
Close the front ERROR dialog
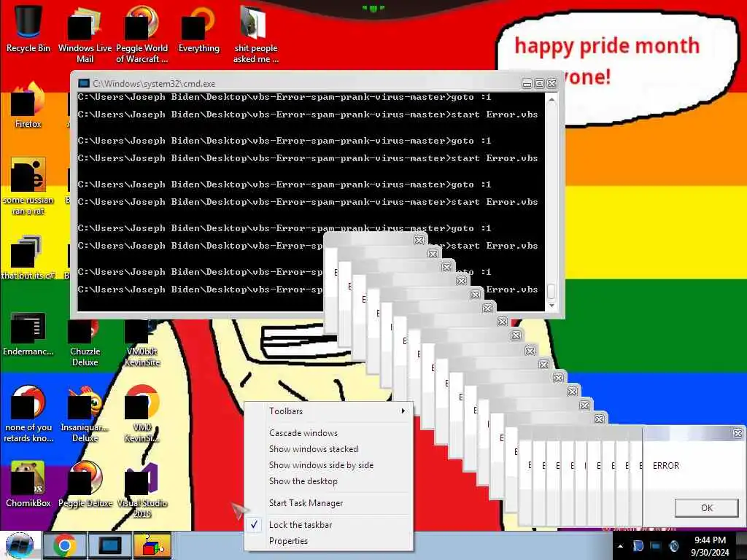click(738, 433)
